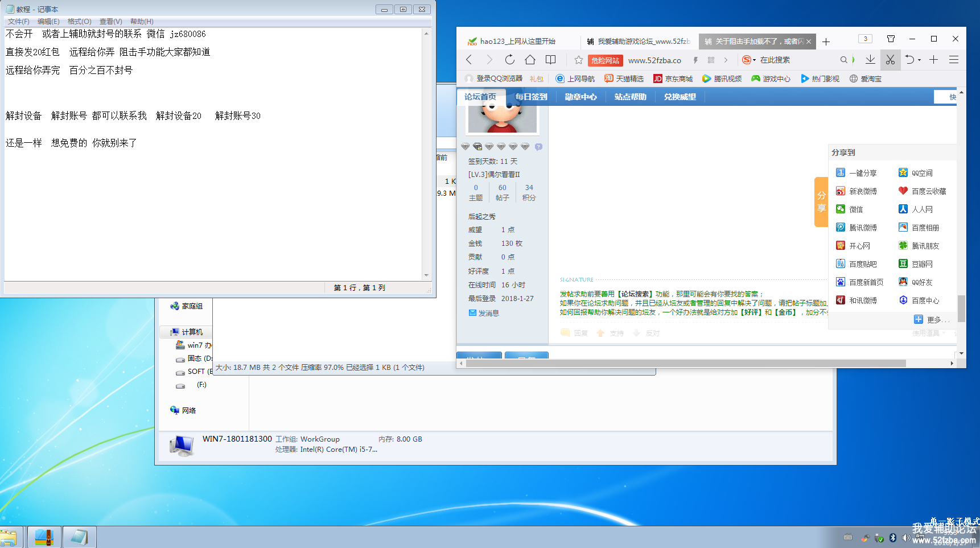Open 天猫精选 bookmark

624,79
